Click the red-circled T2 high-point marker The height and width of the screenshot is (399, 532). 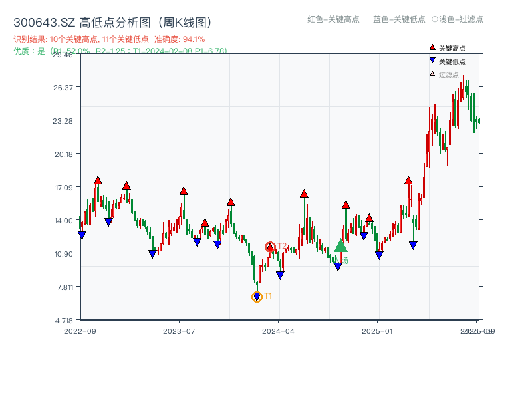click(270, 247)
